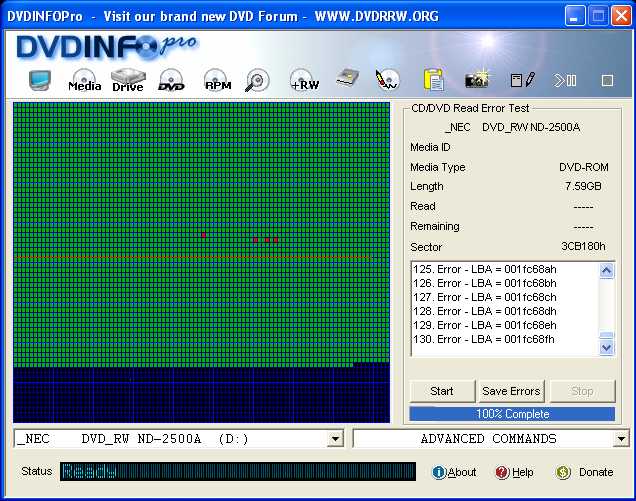Click the stop square toolbar icon
Image resolution: width=636 pixels, height=501 pixels.
[607, 81]
